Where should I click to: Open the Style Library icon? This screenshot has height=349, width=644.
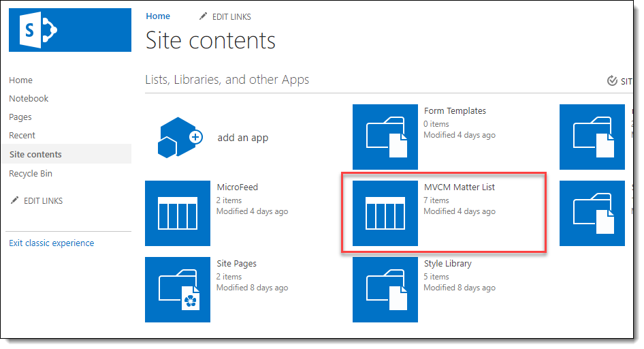(385, 290)
